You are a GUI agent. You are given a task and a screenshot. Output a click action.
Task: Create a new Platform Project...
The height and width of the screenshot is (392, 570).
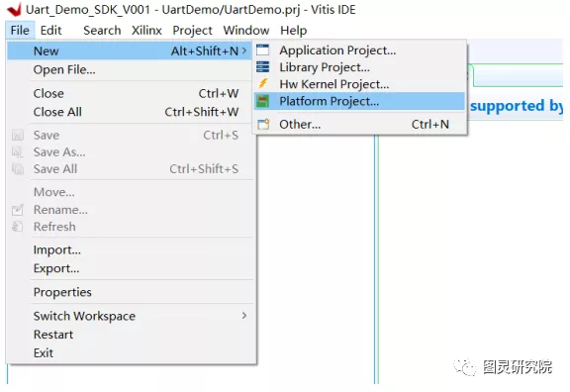359,101
